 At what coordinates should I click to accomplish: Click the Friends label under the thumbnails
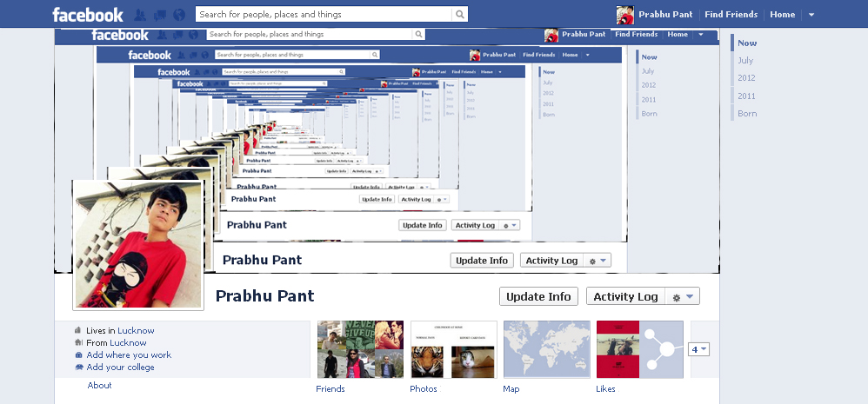(x=331, y=389)
